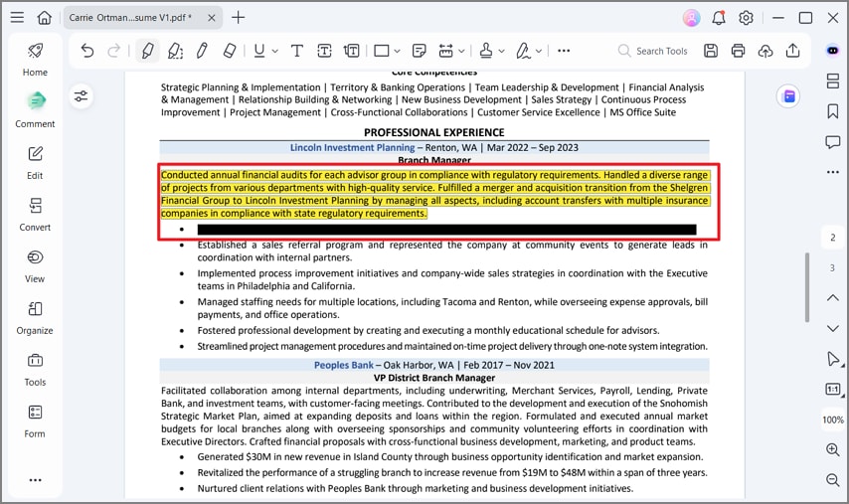This screenshot has height=504, width=849.
Task: Select the Pencil tool
Action: 202,51
